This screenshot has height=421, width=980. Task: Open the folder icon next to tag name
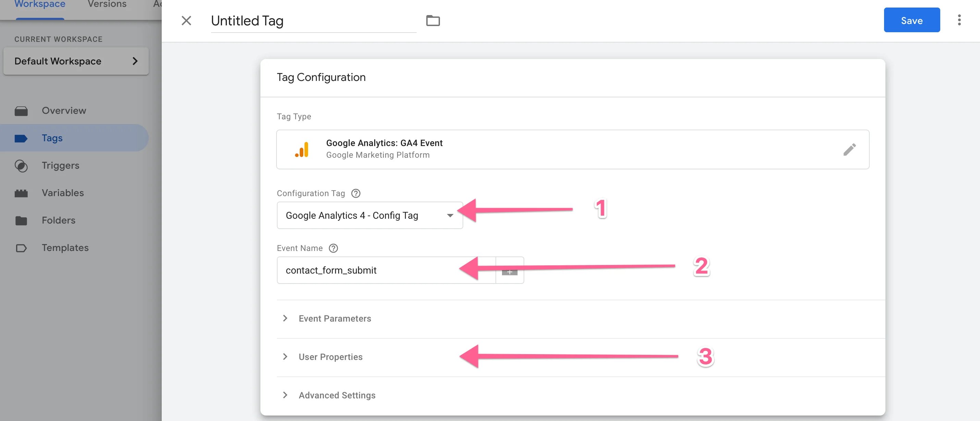tap(433, 21)
